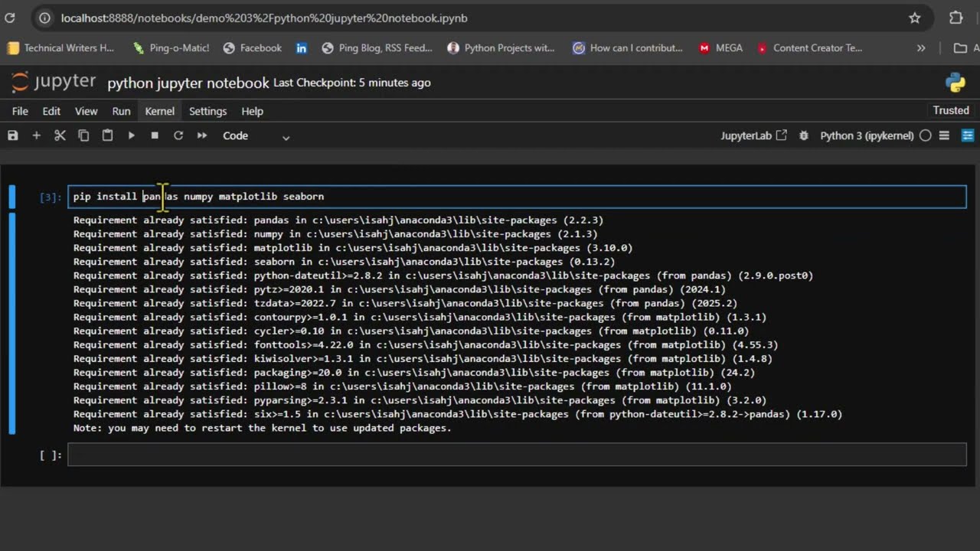
Task: Open the Run menu
Action: [x=121, y=111]
